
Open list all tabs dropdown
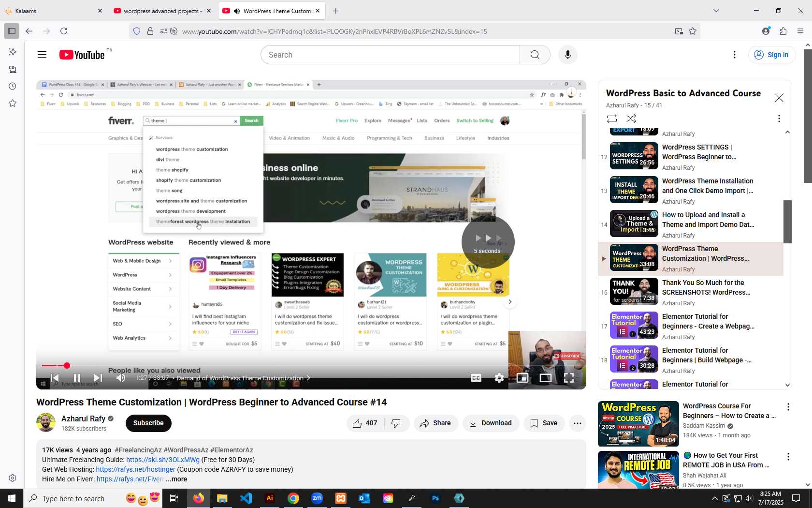click(x=716, y=11)
